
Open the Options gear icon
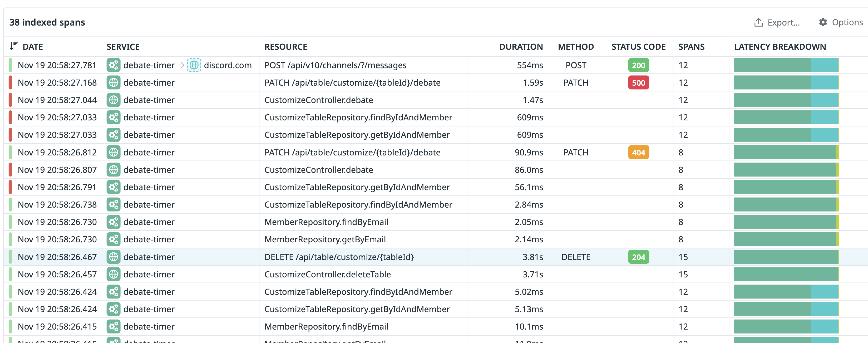click(823, 22)
